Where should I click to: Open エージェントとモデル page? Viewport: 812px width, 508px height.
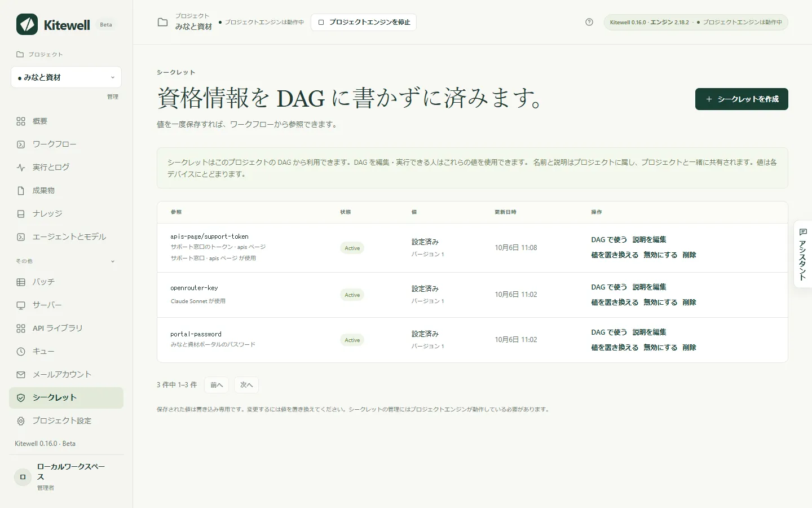(x=66, y=237)
